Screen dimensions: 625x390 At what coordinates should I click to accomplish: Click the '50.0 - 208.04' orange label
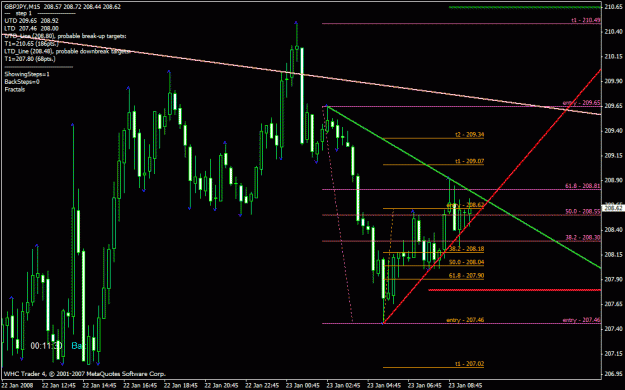[466, 262]
